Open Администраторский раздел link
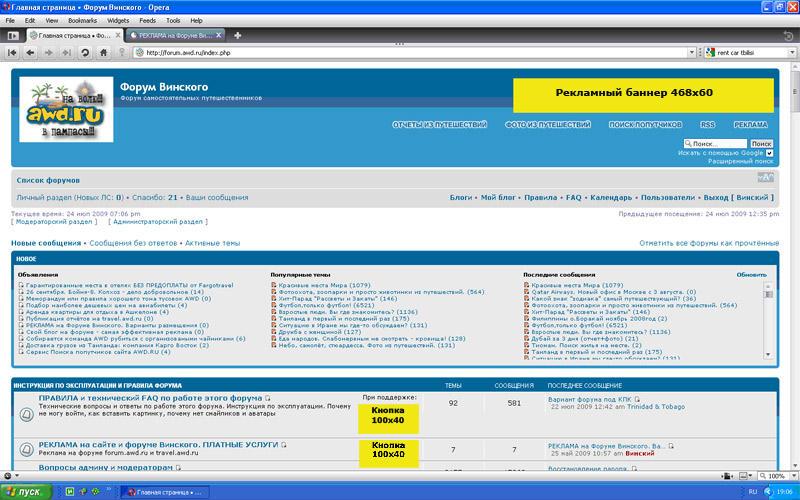 (158, 222)
